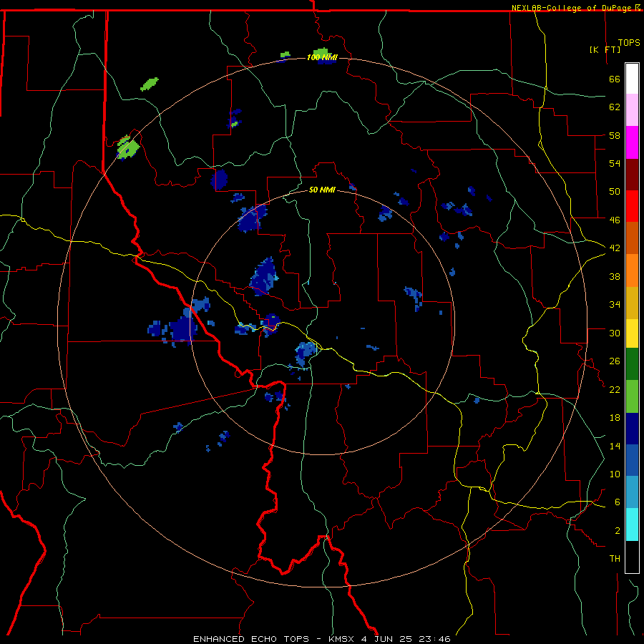Select the light green legend swatch
Screen dimensions: 644x644
632,396
